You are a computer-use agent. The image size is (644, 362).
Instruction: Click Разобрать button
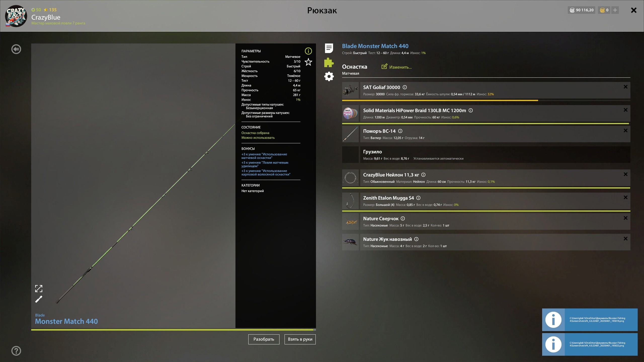tap(264, 339)
